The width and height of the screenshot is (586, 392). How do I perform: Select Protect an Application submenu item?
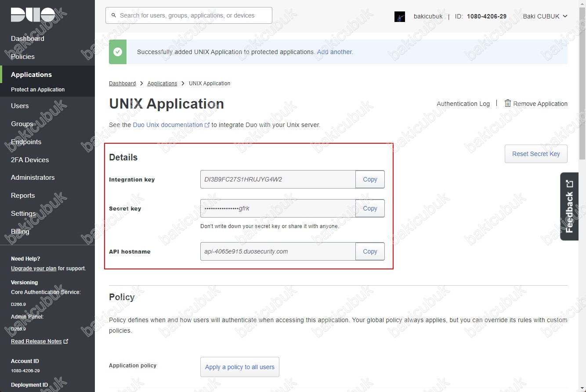coord(38,90)
